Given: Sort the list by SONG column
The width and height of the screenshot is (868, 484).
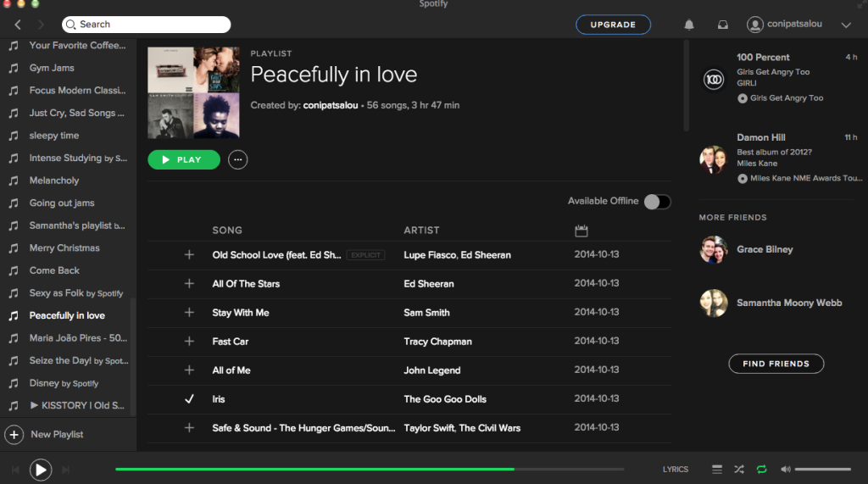Looking at the screenshot, I should click(x=227, y=231).
